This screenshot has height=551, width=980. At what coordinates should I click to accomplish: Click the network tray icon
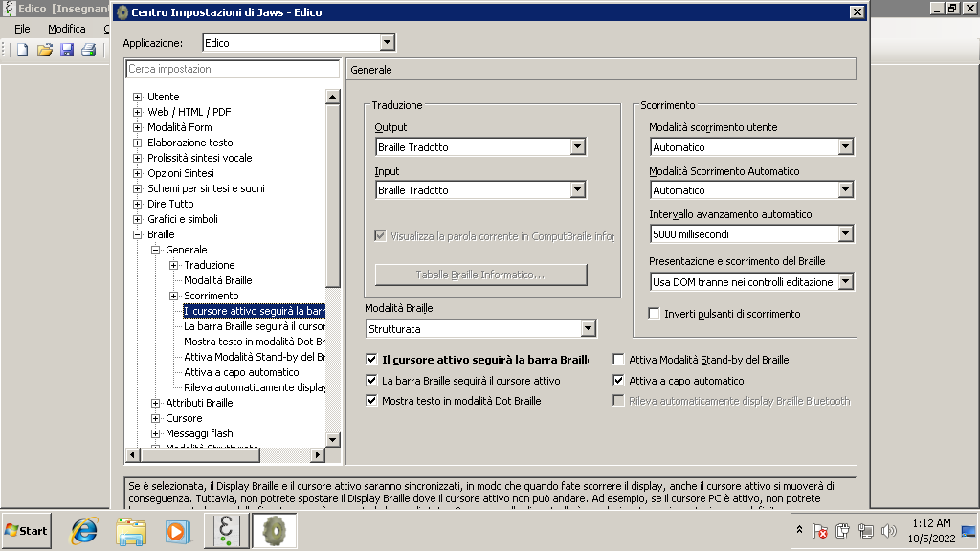(x=865, y=531)
